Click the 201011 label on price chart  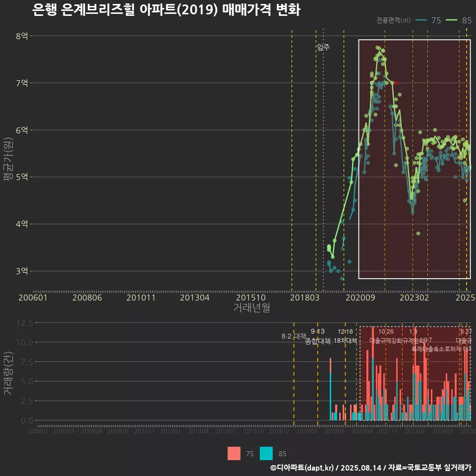coord(141,297)
